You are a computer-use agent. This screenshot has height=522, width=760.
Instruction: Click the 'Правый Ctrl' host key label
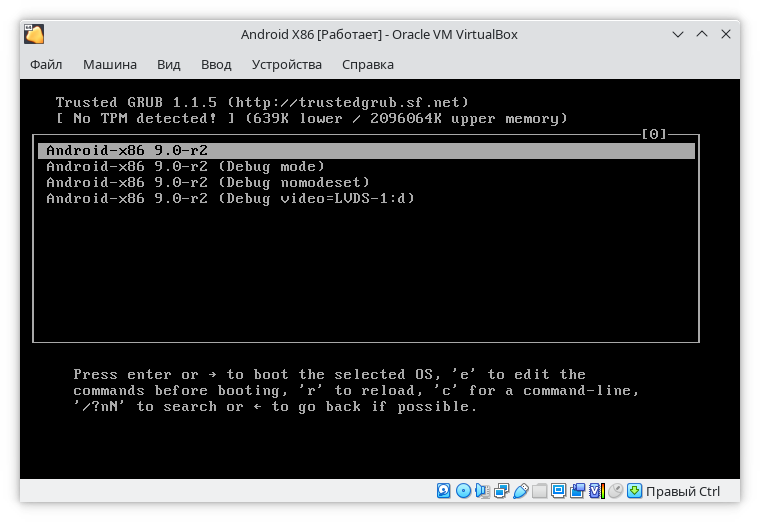(x=683, y=491)
